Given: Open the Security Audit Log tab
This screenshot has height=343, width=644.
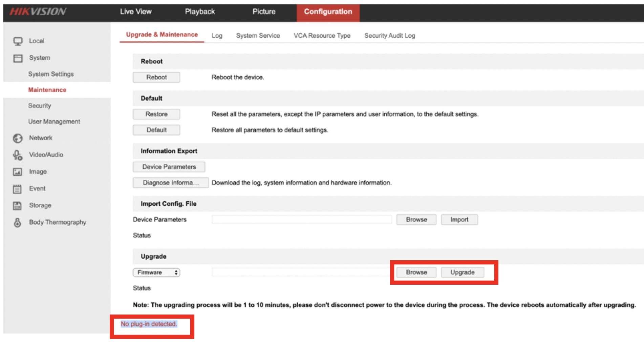Looking at the screenshot, I should coord(389,36).
